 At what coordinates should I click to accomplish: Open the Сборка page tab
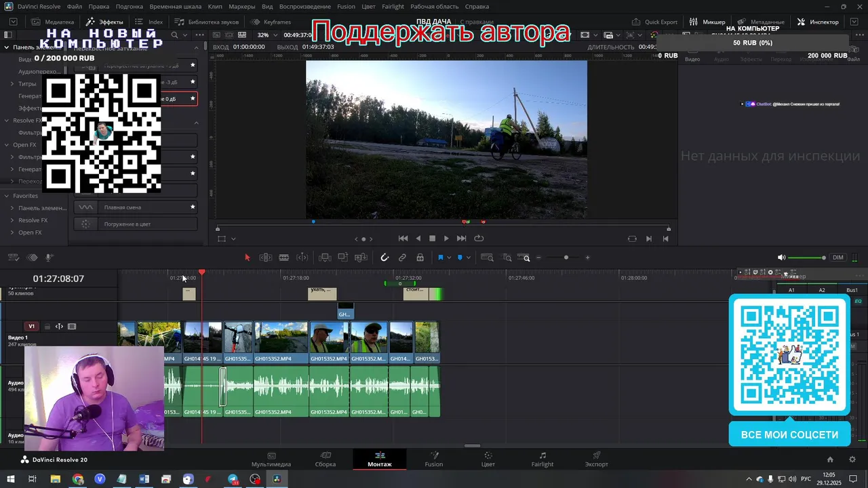325,459
